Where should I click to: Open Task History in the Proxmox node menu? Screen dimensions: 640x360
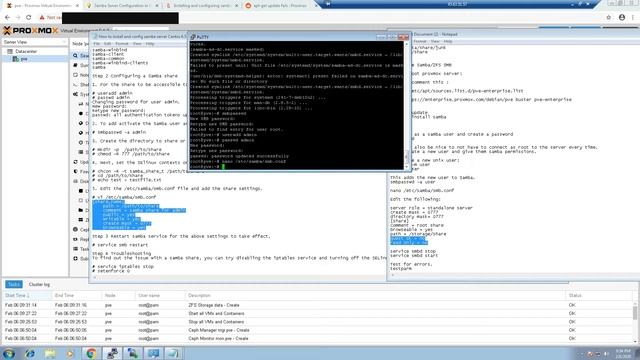click(80, 249)
